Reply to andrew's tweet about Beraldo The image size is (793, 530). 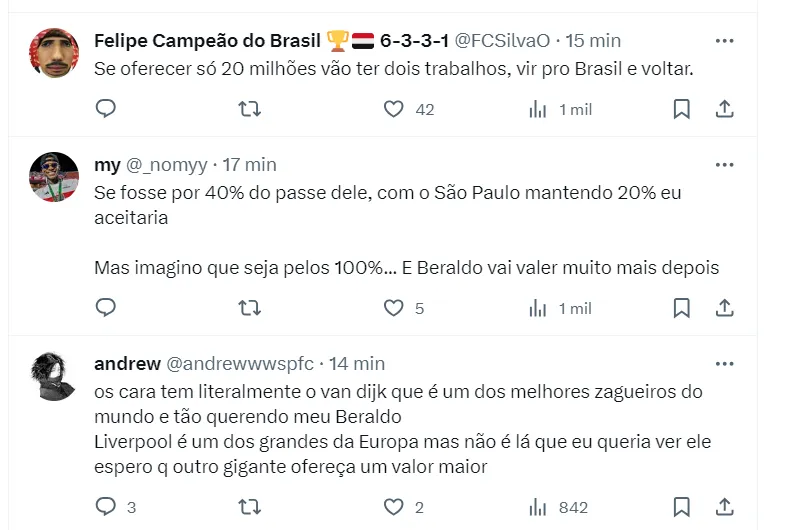point(106,507)
